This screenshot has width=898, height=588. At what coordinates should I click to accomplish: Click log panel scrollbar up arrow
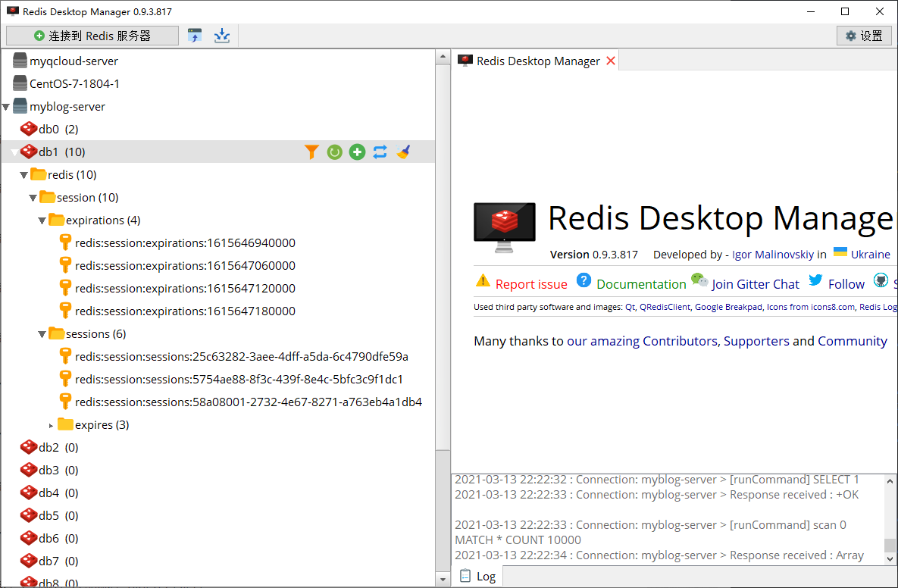tap(890, 481)
